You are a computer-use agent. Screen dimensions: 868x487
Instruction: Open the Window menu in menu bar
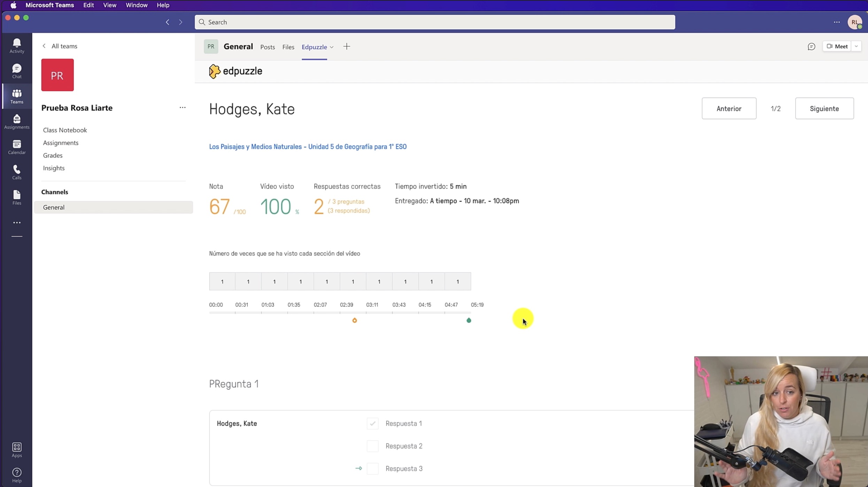(136, 5)
